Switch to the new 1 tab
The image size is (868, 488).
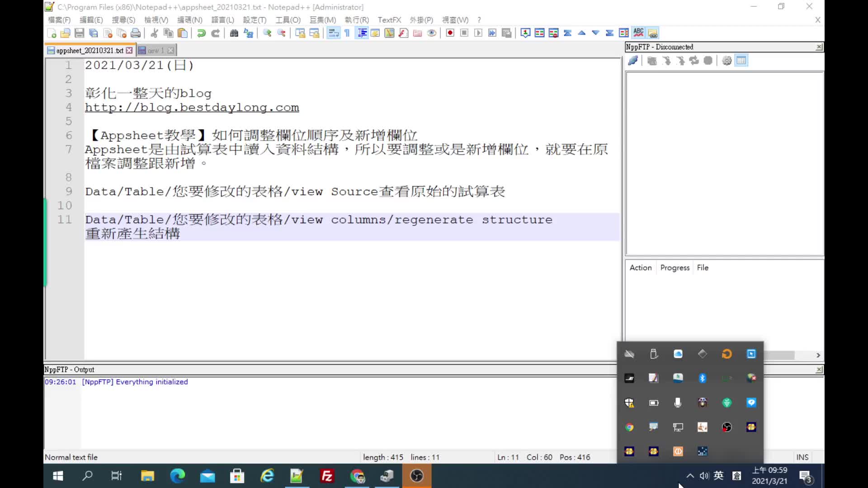[156, 51]
